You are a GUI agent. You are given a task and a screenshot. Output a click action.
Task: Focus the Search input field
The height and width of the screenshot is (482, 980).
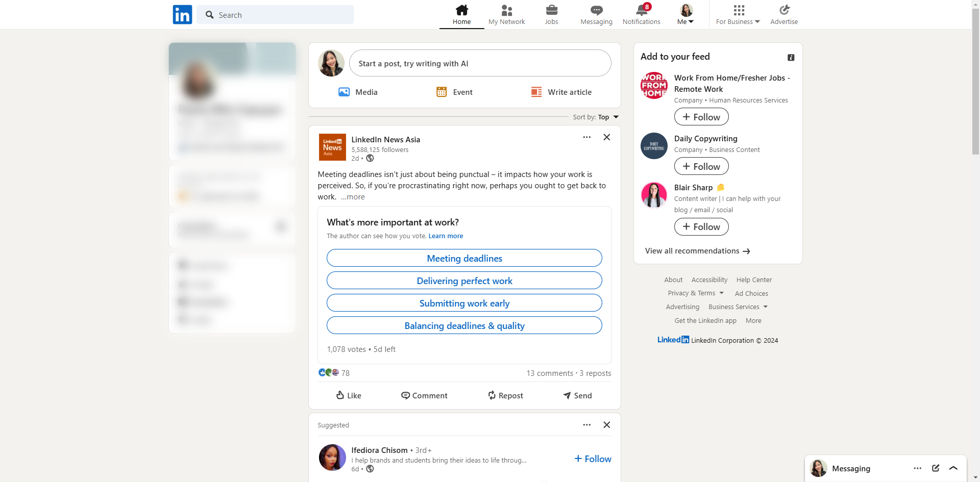point(275,15)
